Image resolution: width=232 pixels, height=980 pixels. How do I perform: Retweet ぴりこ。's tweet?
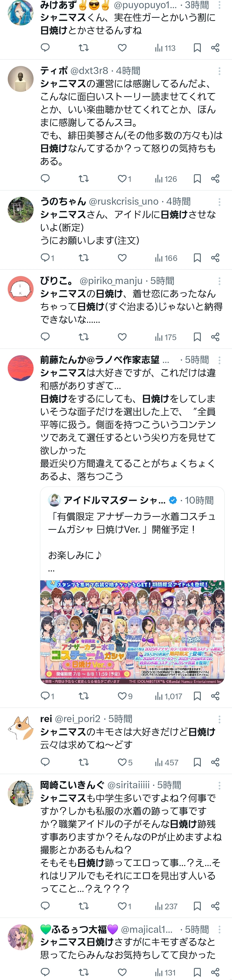click(84, 337)
